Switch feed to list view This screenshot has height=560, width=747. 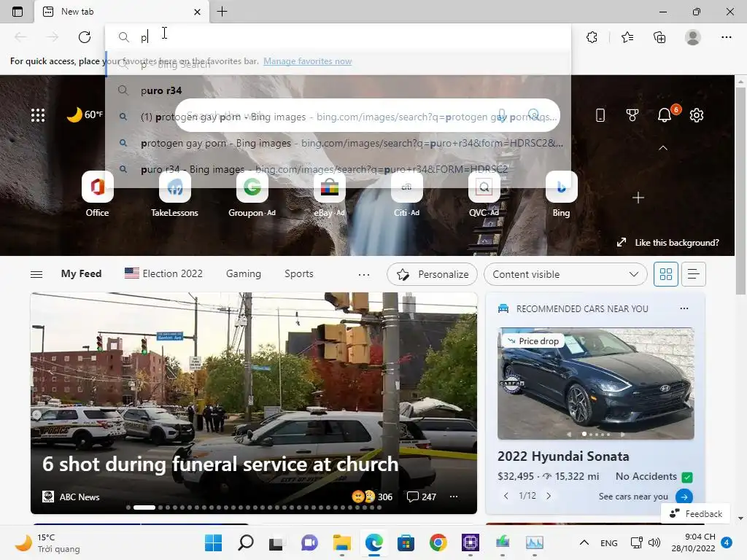click(693, 274)
